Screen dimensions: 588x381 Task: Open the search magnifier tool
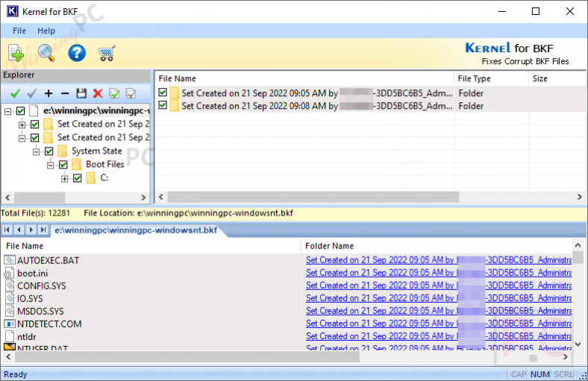46,53
